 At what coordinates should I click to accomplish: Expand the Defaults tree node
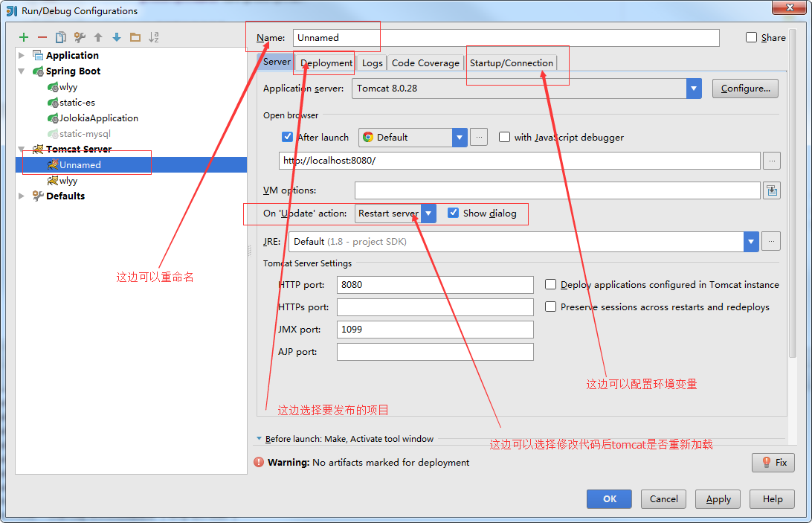pyautogui.click(x=22, y=196)
